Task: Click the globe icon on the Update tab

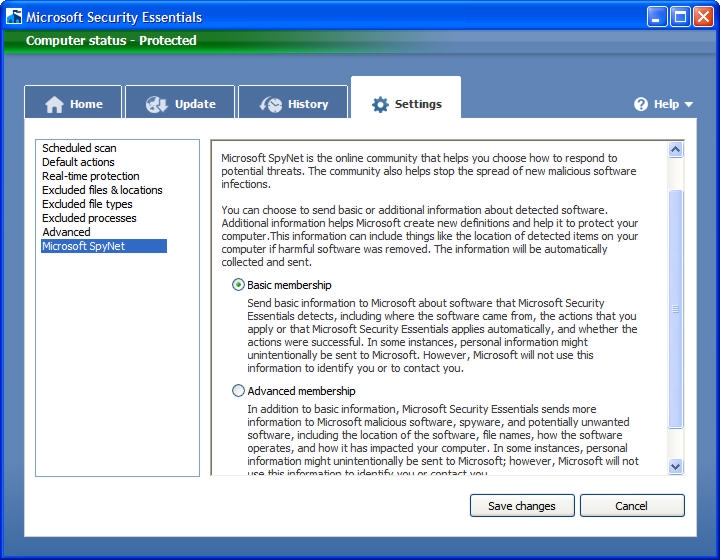Action: click(x=156, y=104)
